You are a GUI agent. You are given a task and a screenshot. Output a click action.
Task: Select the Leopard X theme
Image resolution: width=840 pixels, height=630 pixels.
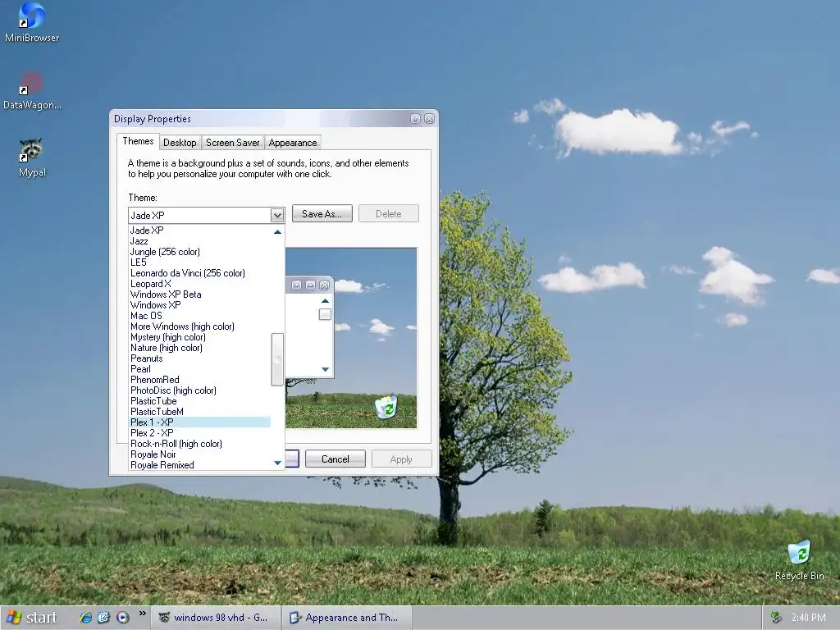coord(200,284)
